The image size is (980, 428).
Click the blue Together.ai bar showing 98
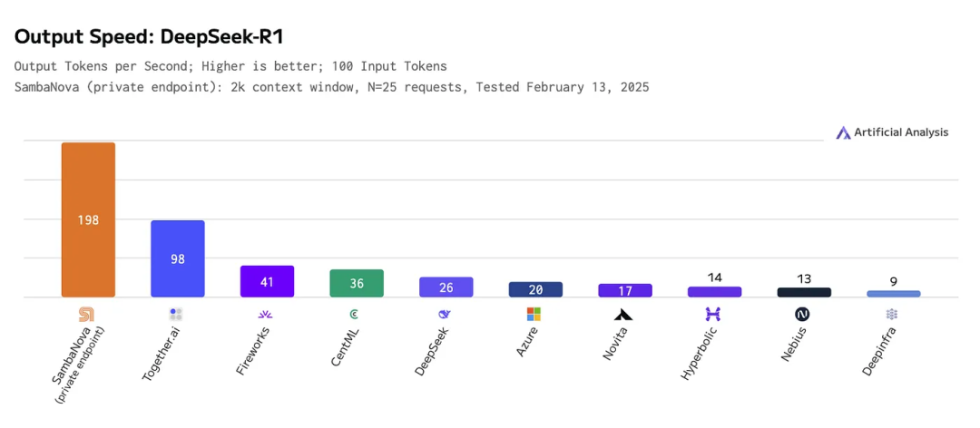pyautogui.click(x=178, y=258)
